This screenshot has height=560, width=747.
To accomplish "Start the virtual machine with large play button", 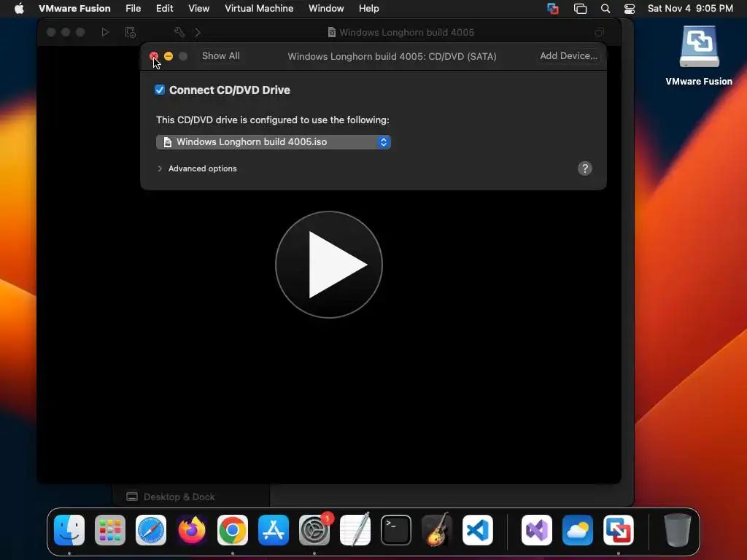I will point(329,264).
